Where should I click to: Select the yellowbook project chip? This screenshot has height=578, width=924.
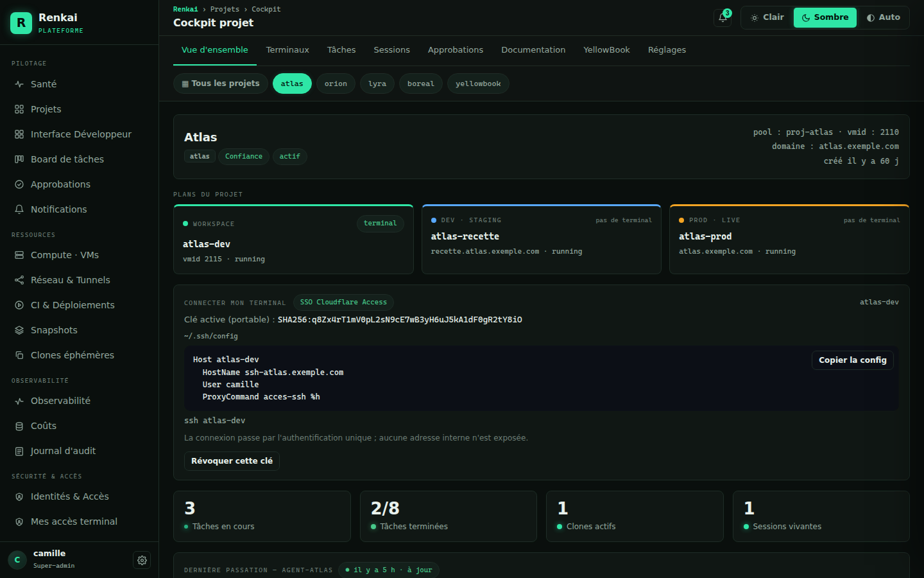[478, 83]
